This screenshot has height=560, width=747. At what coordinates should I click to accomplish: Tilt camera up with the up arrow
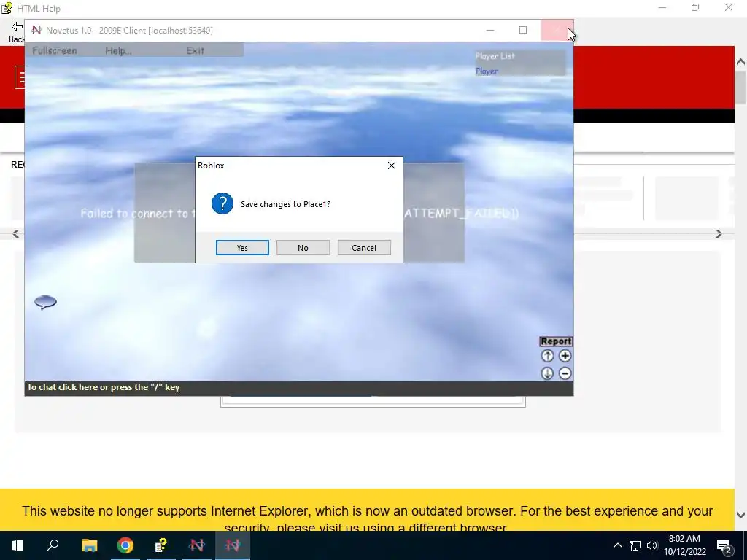tap(547, 356)
